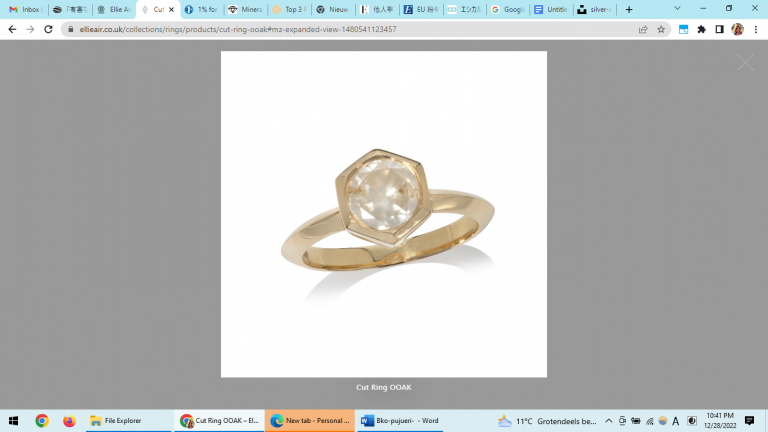Screen dimensions: 768x432
Task: Toggle the browser side panel
Action: pyautogui.click(x=719, y=29)
